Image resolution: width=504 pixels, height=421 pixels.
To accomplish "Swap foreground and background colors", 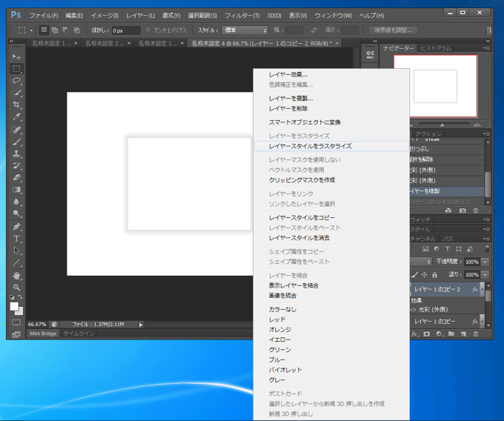I will tap(20, 296).
